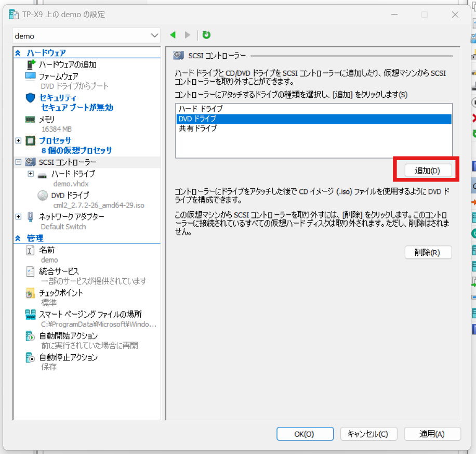Select セキュリティ in the hardware tree

click(58, 98)
